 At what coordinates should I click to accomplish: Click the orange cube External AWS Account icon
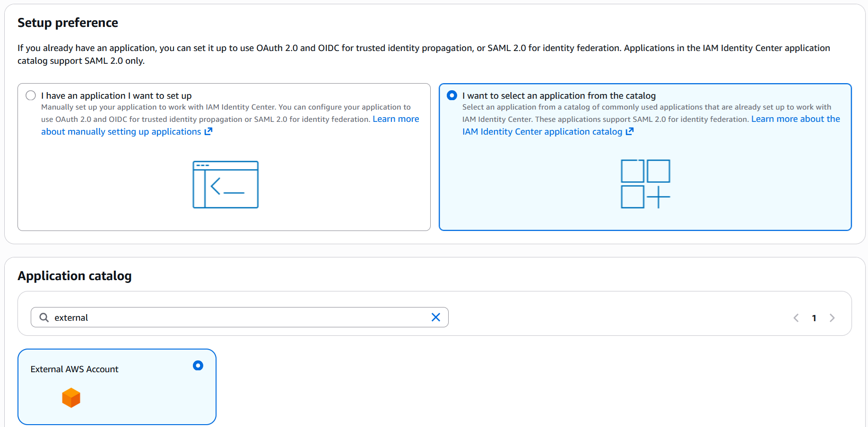[x=71, y=398]
